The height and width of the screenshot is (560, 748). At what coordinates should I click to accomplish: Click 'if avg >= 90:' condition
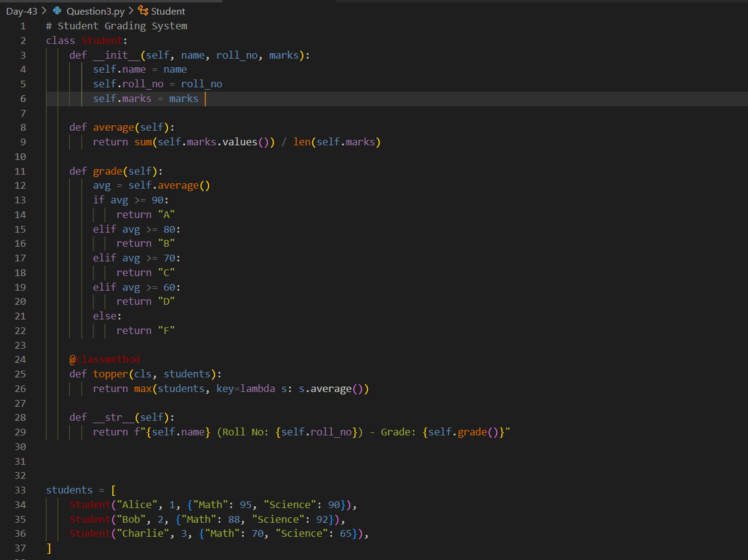point(131,200)
